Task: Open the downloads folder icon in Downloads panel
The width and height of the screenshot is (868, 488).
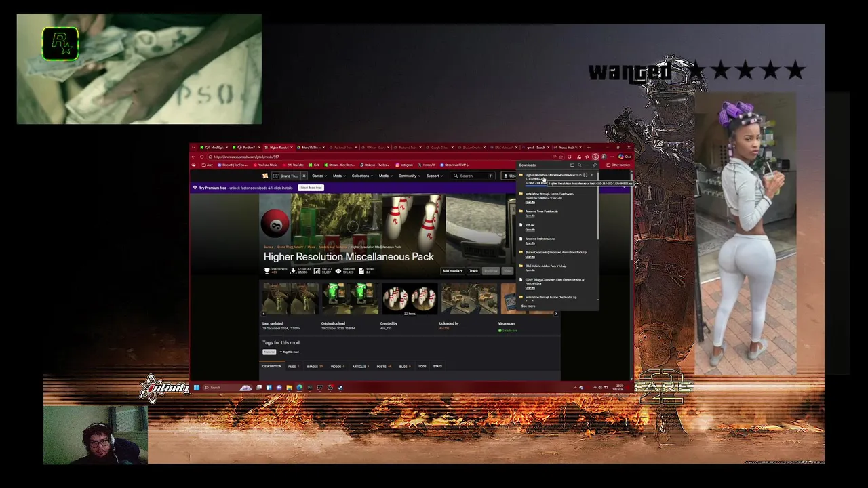Action: [572, 165]
